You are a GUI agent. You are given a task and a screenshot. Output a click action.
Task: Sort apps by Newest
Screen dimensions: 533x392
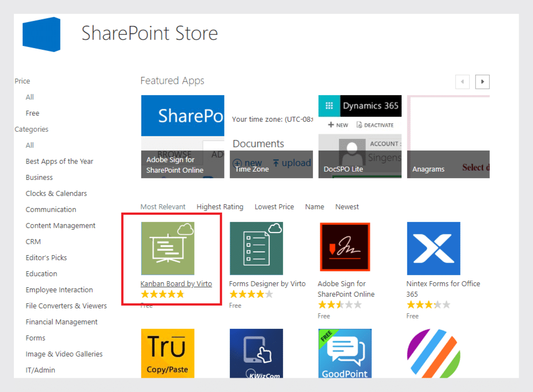tap(347, 207)
